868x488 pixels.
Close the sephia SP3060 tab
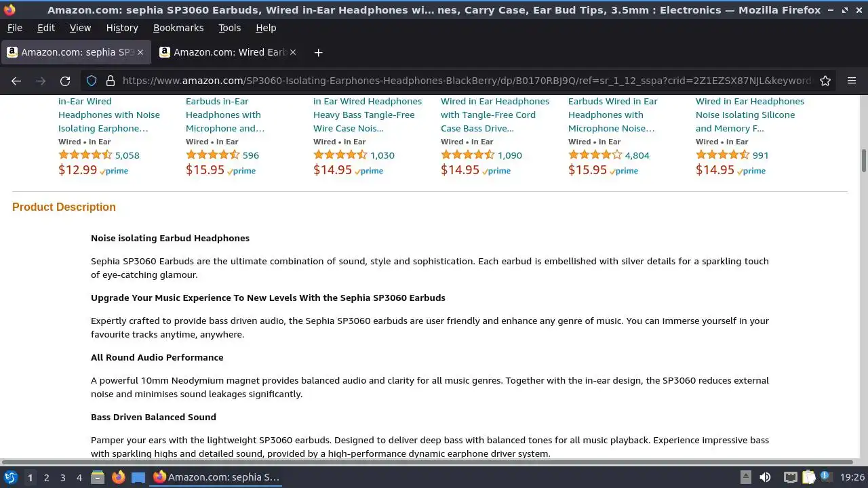click(140, 52)
